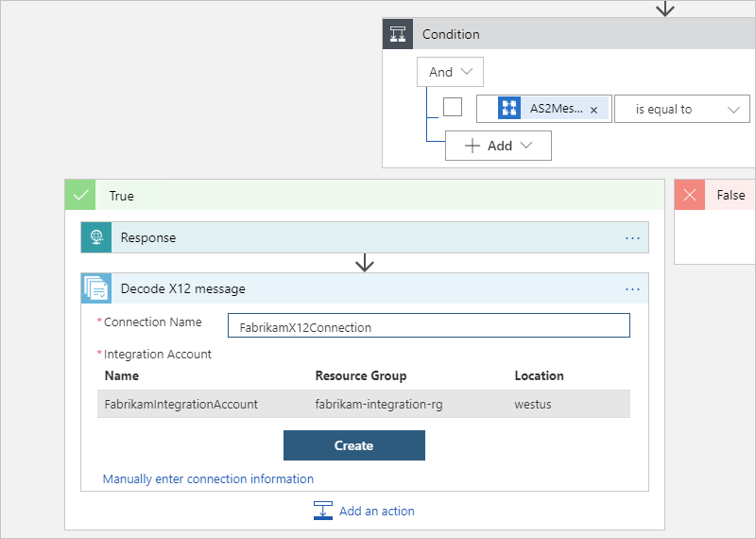Viewport: 756px width, 539px height.
Task: Click the Decode X12 message icon
Action: point(96,288)
